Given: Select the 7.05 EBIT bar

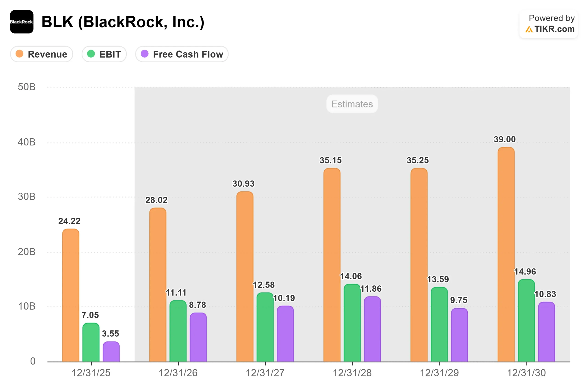Looking at the screenshot, I should click(91, 342).
